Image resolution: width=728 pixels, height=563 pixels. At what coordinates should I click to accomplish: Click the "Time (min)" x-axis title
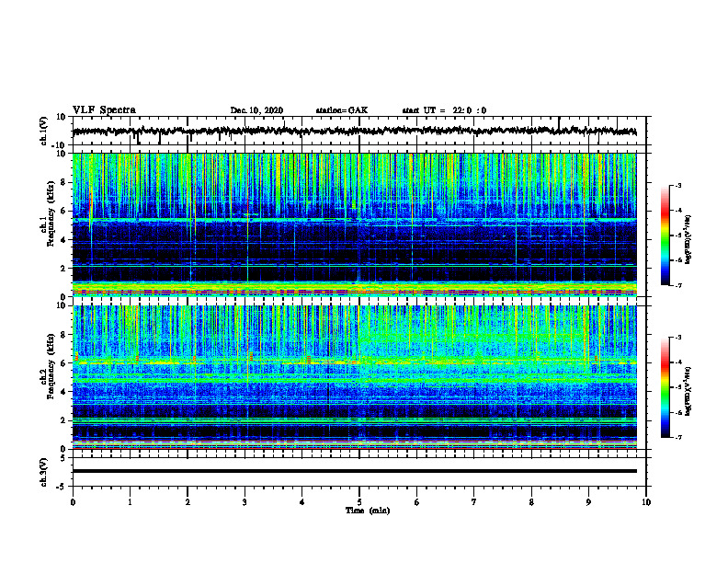(368, 511)
